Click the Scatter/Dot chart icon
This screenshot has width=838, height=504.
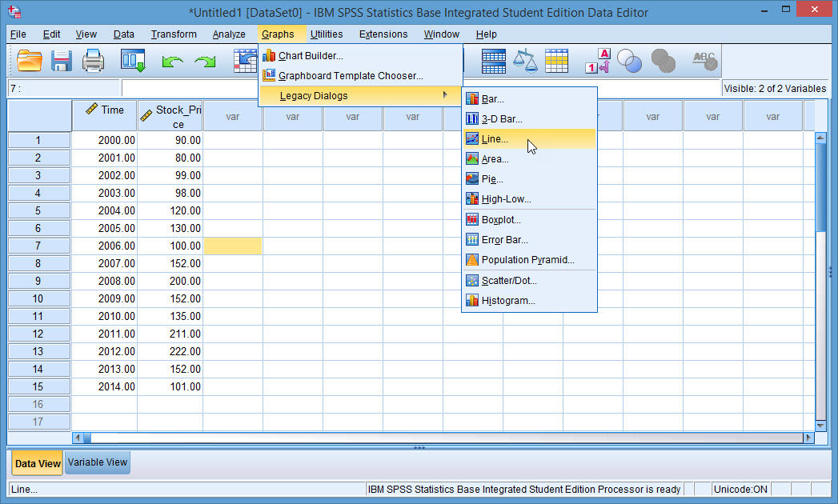pyautogui.click(x=472, y=280)
